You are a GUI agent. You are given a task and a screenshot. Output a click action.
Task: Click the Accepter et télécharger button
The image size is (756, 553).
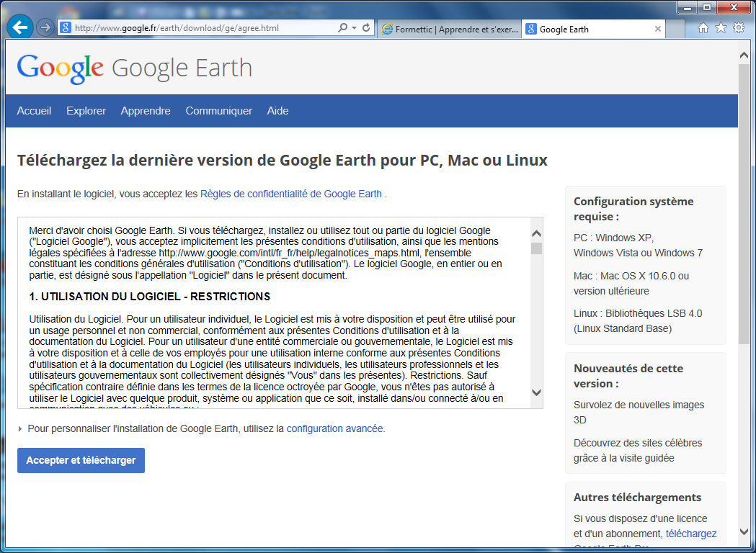tap(81, 461)
